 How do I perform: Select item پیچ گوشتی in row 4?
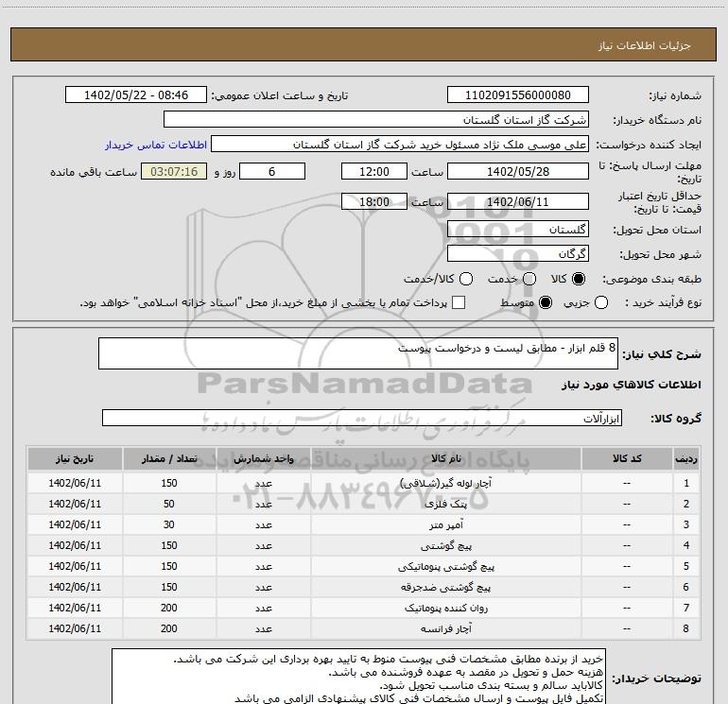tap(445, 546)
